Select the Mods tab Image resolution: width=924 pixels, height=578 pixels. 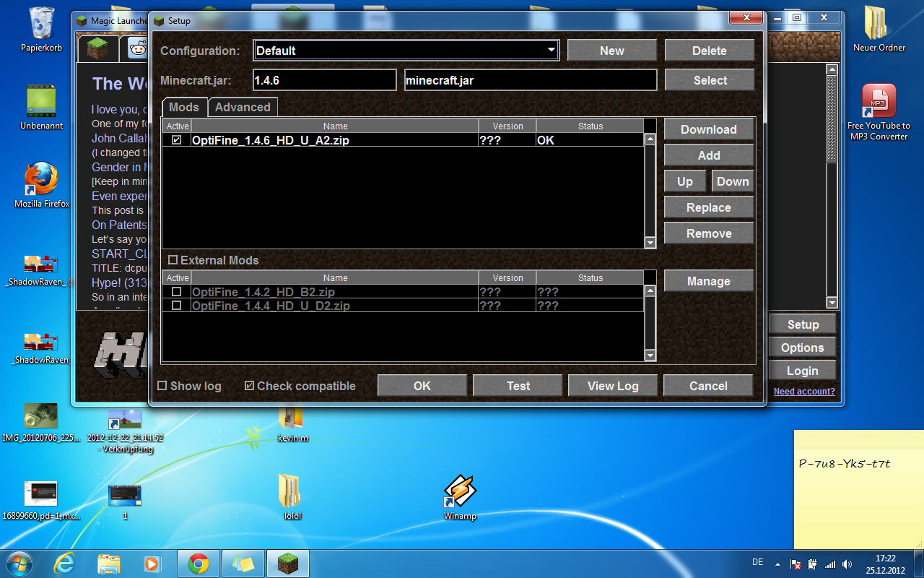click(183, 107)
